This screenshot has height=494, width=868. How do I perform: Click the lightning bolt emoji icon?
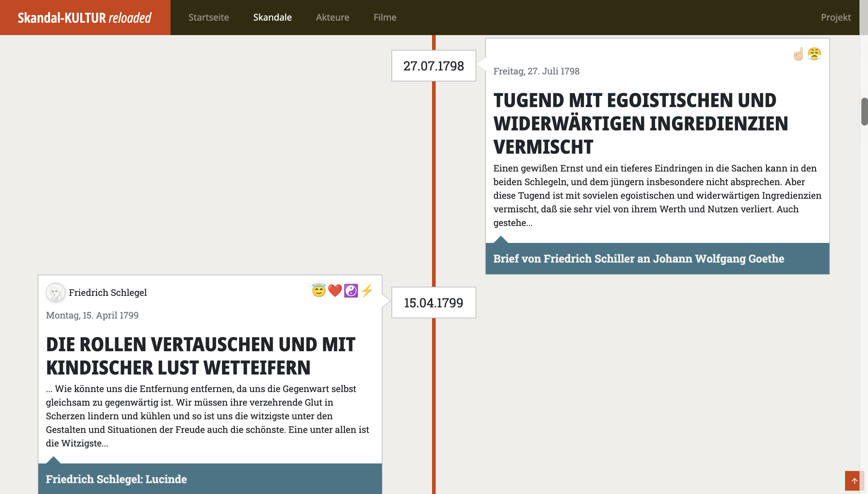coord(367,291)
